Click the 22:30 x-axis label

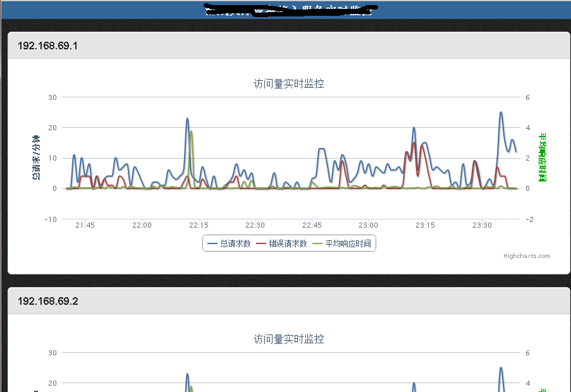pyautogui.click(x=255, y=225)
